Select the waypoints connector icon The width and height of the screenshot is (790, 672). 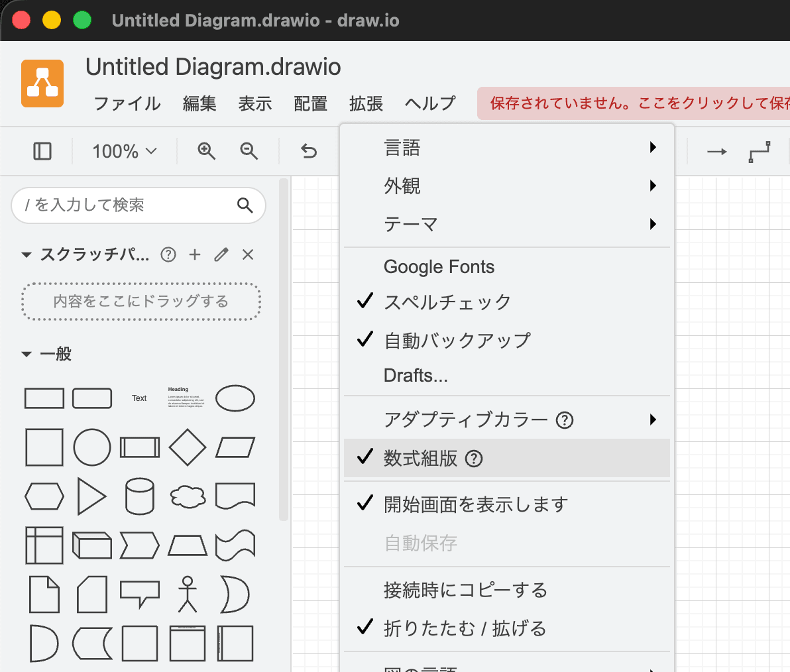(760, 152)
